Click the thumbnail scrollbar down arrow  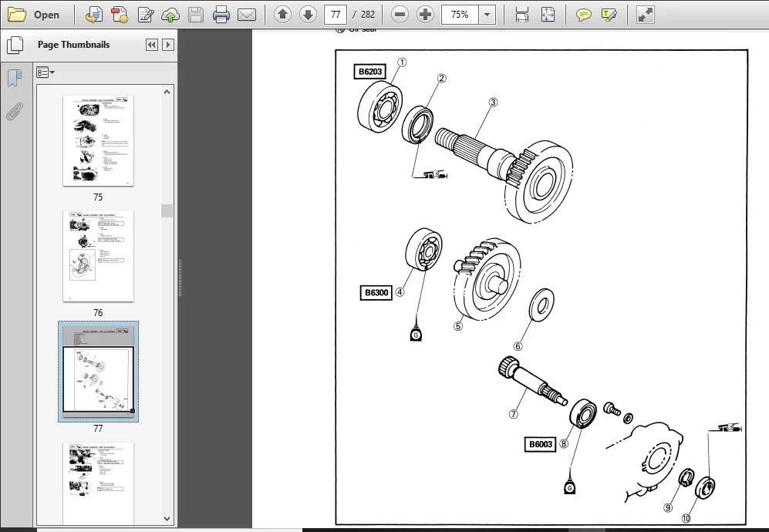pos(167,518)
